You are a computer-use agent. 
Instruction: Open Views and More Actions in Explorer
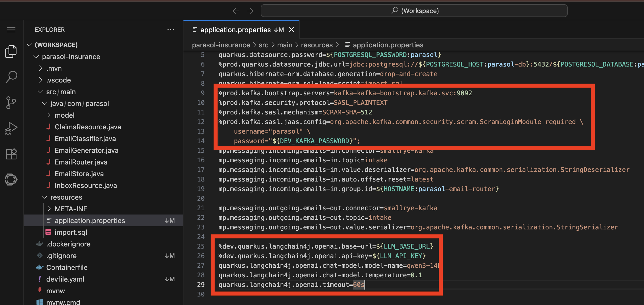171,30
